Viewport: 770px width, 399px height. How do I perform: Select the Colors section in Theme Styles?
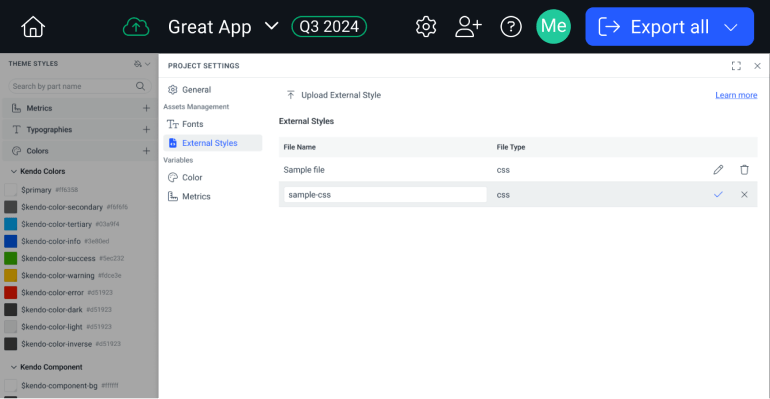[x=79, y=151]
